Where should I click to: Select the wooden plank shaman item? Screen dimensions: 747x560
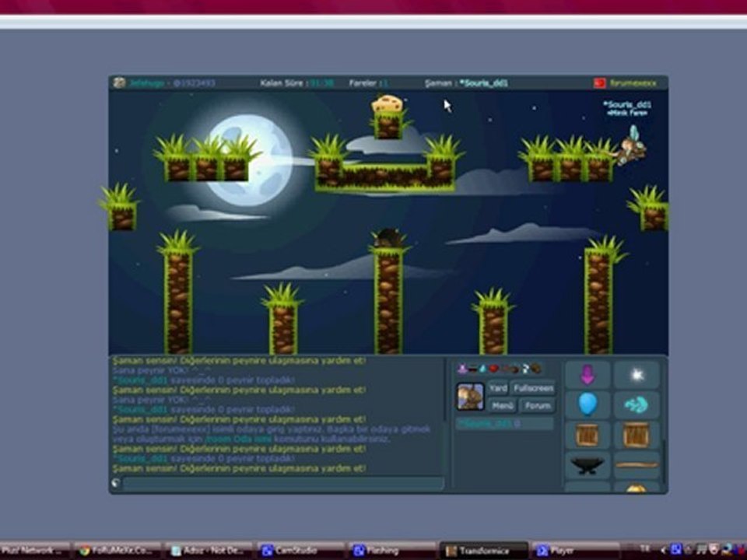click(637, 465)
